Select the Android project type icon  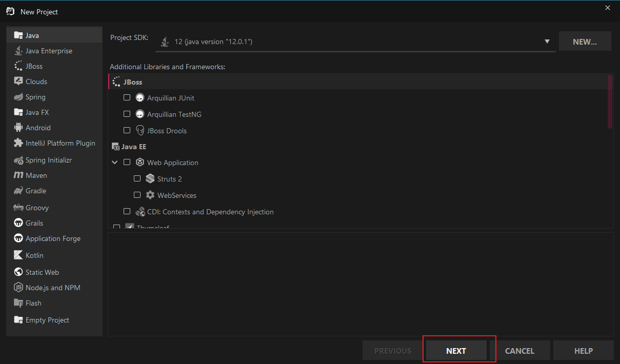pos(18,128)
